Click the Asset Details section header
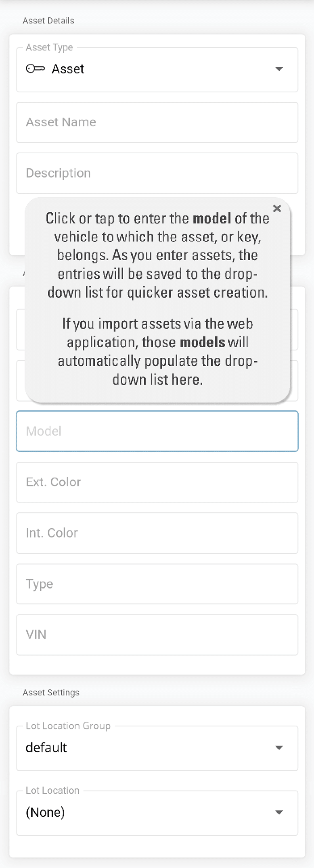Image resolution: width=314 pixels, height=868 pixels. tap(48, 21)
